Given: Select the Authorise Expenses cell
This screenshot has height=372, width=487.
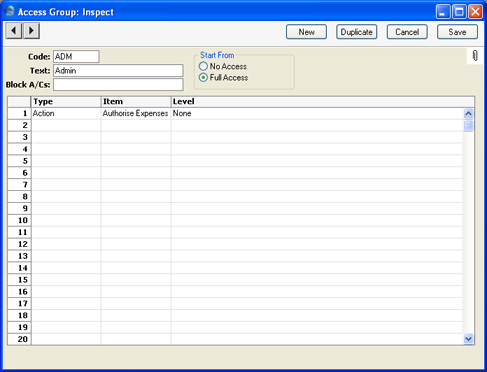Looking at the screenshot, I should tap(136, 113).
